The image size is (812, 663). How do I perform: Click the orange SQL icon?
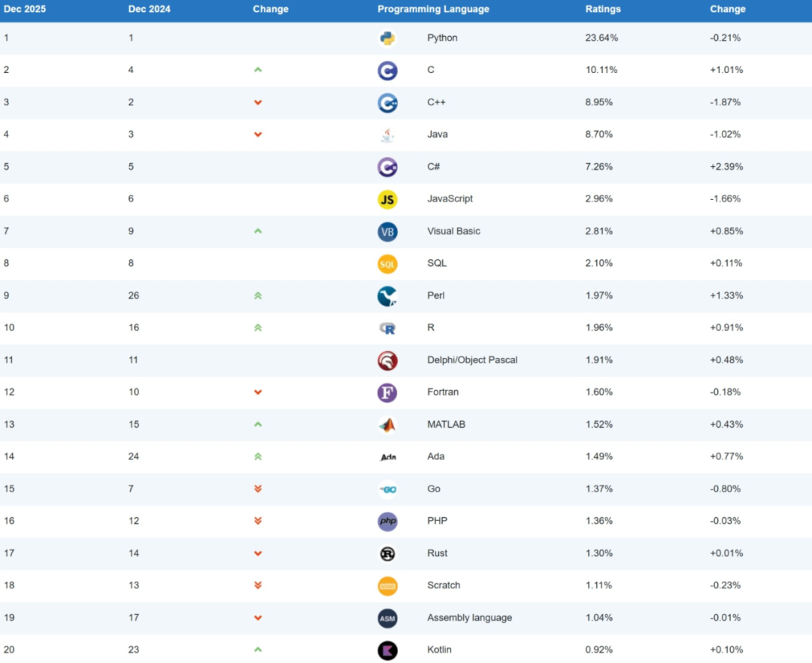pyautogui.click(x=387, y=264)
